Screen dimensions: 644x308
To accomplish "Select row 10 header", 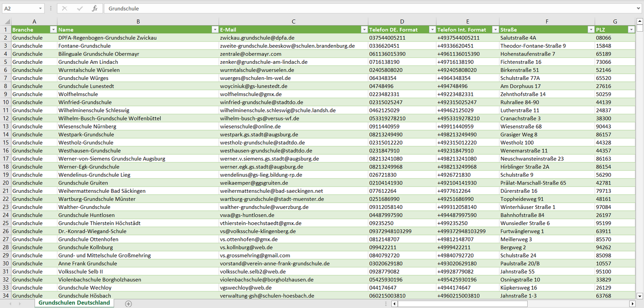I will (6, 102).
